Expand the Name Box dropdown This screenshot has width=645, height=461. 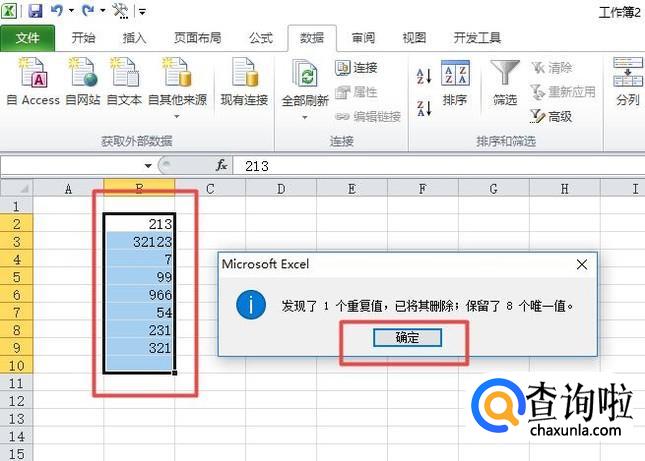click(148, 166)
